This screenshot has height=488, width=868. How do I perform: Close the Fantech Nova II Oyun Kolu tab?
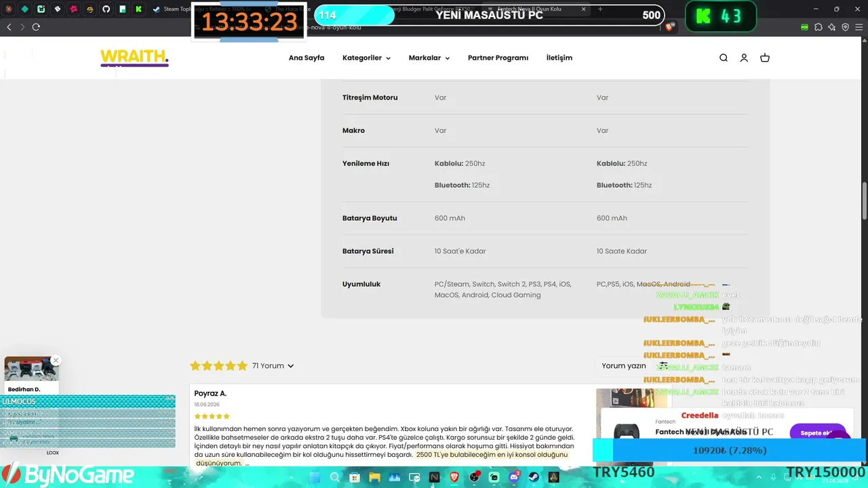(584, 9)
